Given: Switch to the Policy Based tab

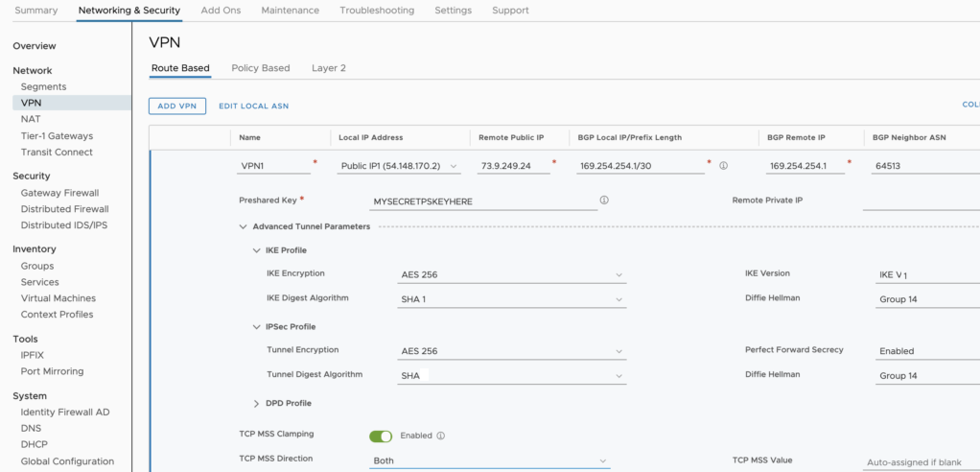Looking at the screenshot, I should click(261, 68).
